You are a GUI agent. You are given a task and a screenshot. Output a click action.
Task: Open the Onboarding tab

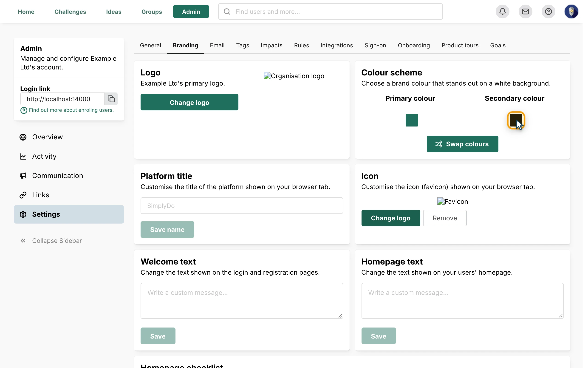tap(413, 45)
